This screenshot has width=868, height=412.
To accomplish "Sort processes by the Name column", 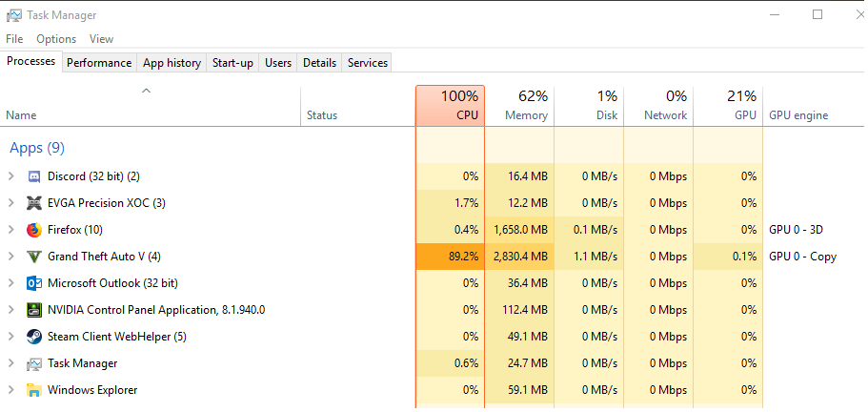I will [x=151, y=106].
